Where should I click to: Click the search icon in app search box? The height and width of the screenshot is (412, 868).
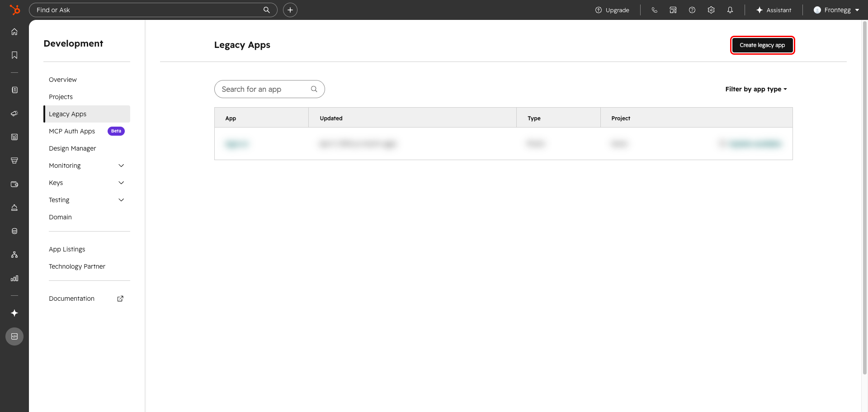click(x=314, y=89)
